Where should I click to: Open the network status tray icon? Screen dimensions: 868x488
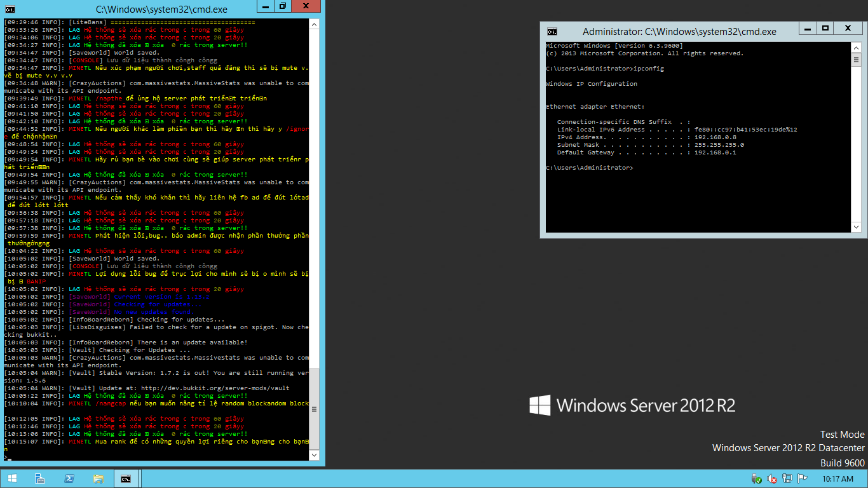(x=787, y=478)
